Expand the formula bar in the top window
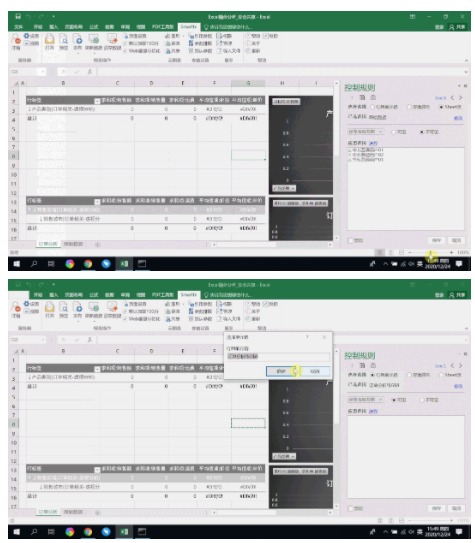Viewport: 475px width, 543px height. [x=466, y=72]
